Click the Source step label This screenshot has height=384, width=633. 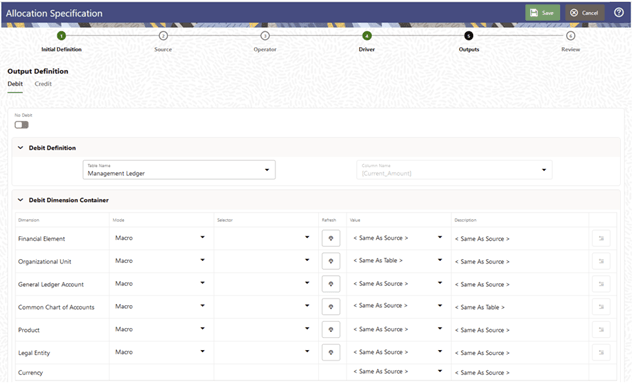click(x=163, y=49)
